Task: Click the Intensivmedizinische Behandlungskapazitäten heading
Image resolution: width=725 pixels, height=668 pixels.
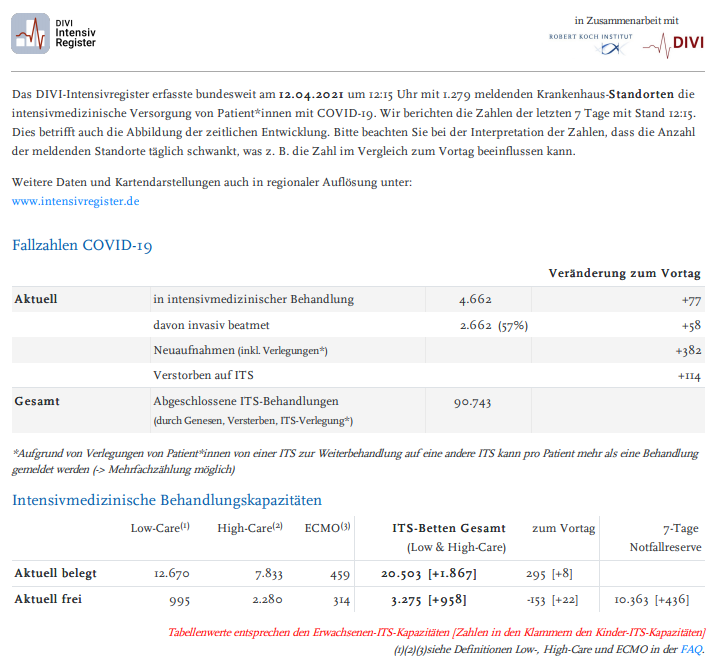Action: (x=167, y=500)
